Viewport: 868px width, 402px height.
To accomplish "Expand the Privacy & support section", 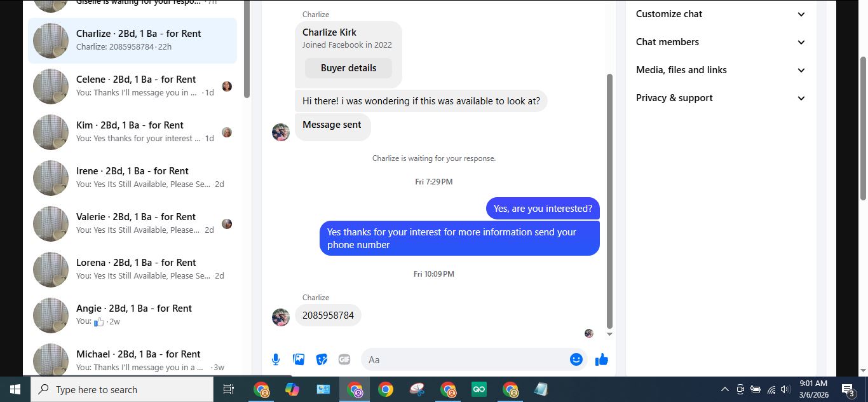I will coord(721,98).
